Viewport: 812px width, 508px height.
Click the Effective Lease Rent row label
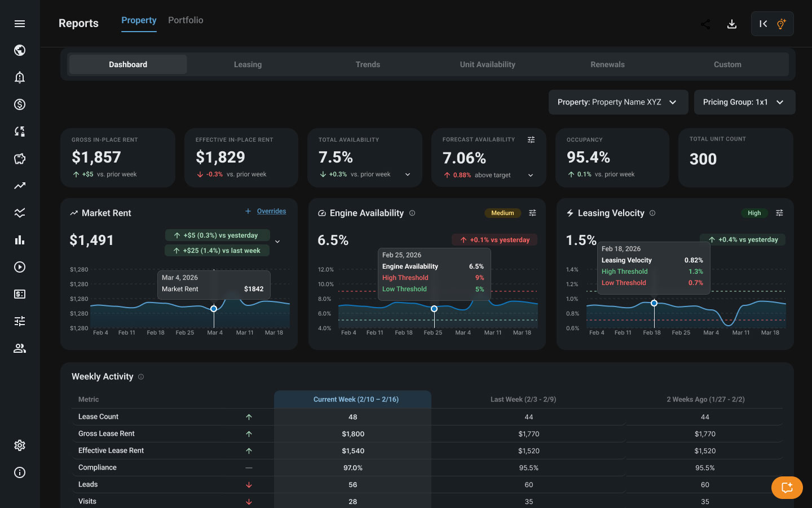click(111, 450)
